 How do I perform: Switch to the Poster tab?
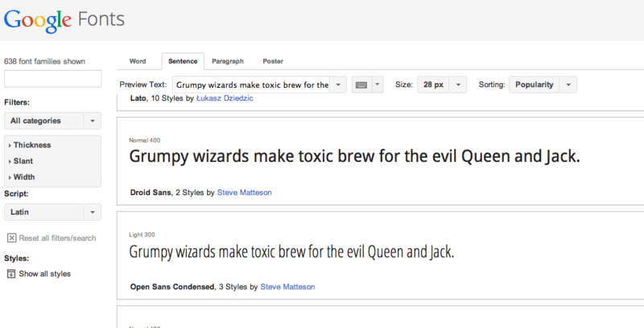tap(273, 61)
